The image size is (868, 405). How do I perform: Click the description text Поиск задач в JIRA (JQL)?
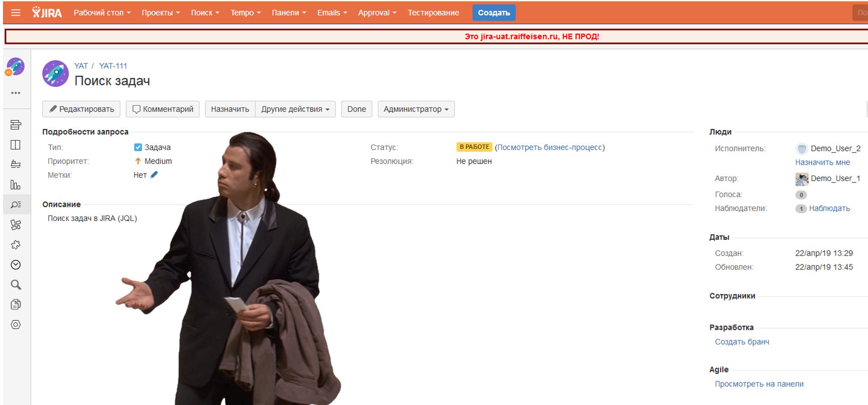92,218
